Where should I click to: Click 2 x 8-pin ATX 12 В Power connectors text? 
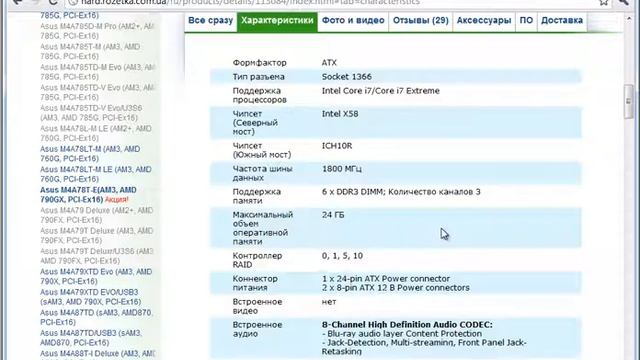tap(396, 288)
